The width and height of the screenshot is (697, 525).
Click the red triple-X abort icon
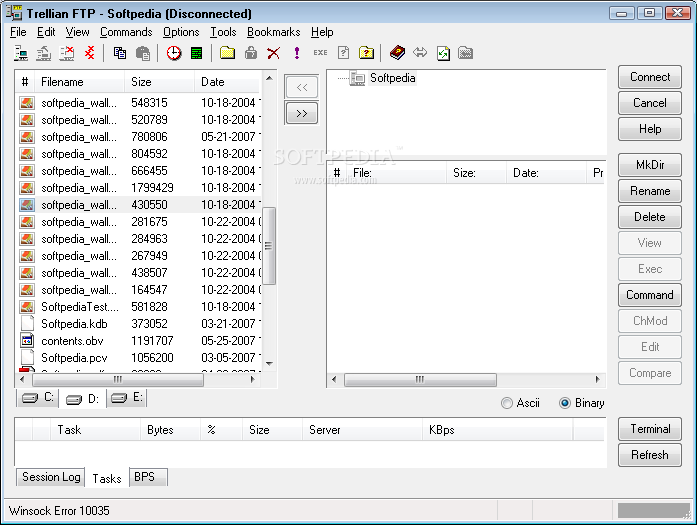(x=89, y=53)
